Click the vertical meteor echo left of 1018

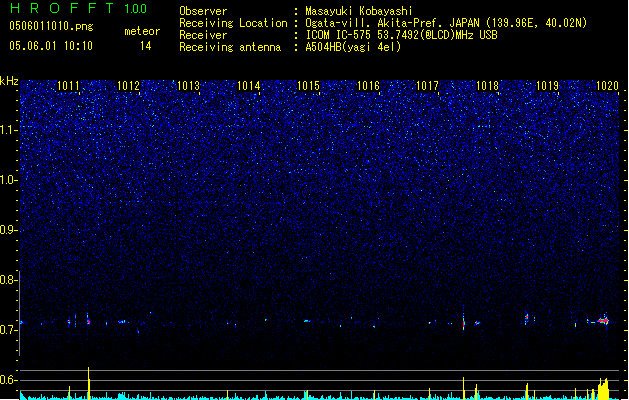(463, 321)
